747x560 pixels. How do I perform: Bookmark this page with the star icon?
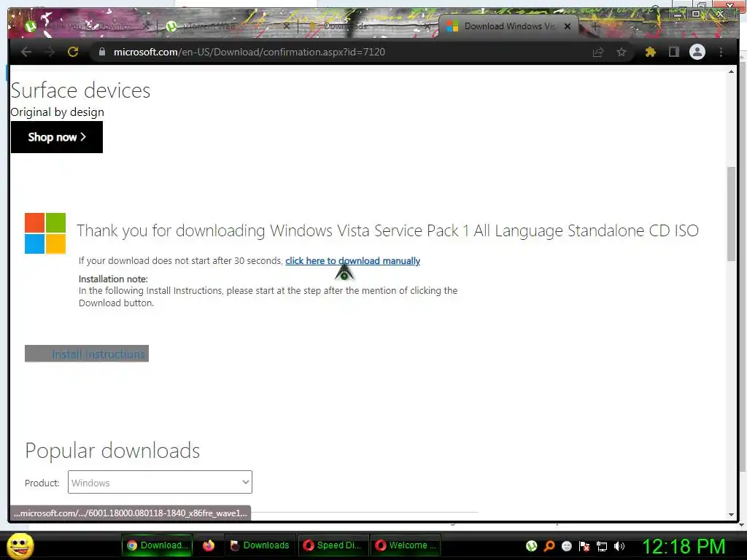(622, 52)
